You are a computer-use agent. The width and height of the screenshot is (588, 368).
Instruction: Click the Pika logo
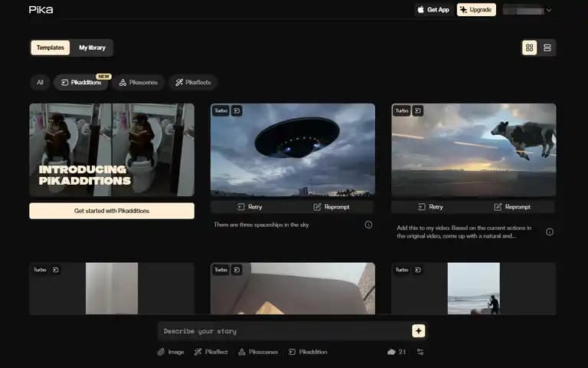(41, 10)
